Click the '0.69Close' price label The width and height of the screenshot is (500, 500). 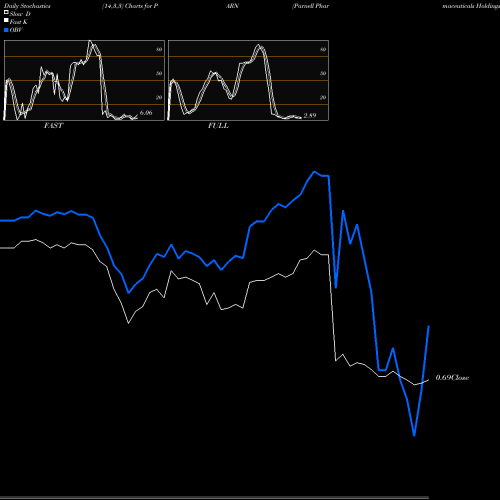pyautogui.click(x=452, y=378)
